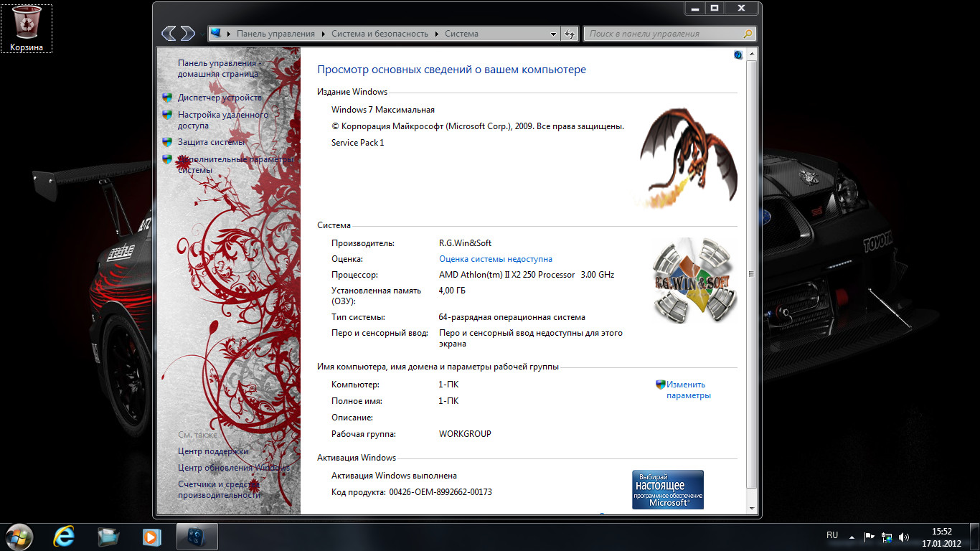Click the control panel icon in address bar
Viewport: 980px width, 551px height.
216,34
